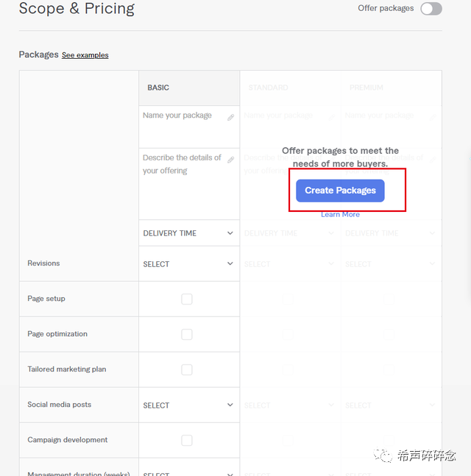Click the pencil icon beside offering description
Viewport: 471px width, 476px height.
tap(230, 160)
